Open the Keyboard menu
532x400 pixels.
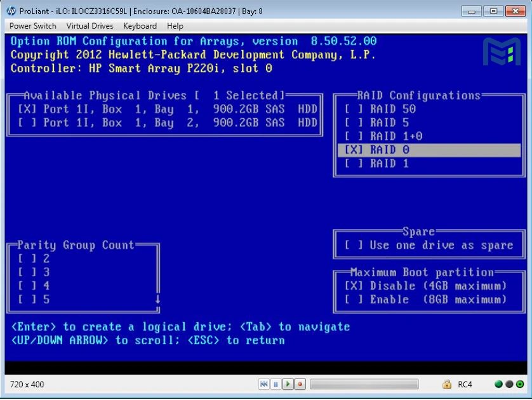pyautogui.click(x=140, y=26)
